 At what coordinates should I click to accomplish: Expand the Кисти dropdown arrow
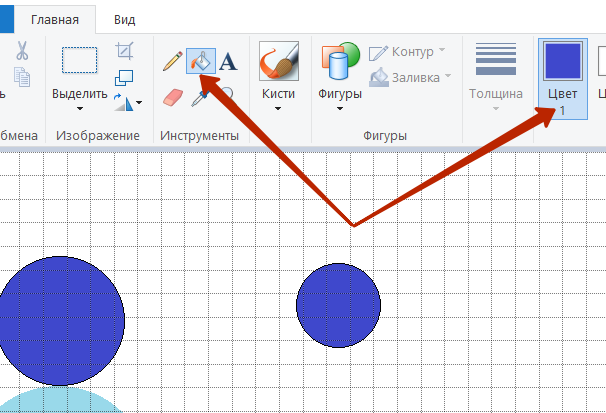click(278, 109)
